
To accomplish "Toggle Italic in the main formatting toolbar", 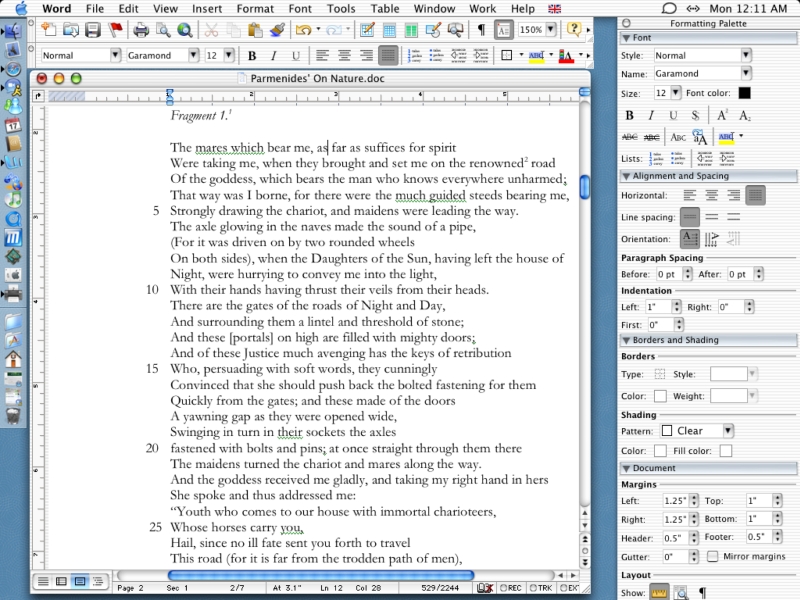I will click(274, 55).
